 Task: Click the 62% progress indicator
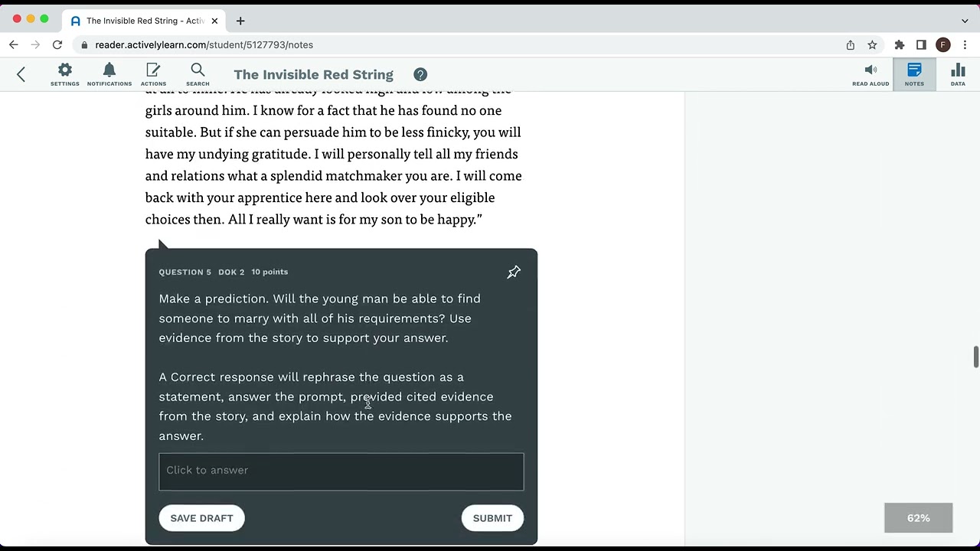(918, 518)
